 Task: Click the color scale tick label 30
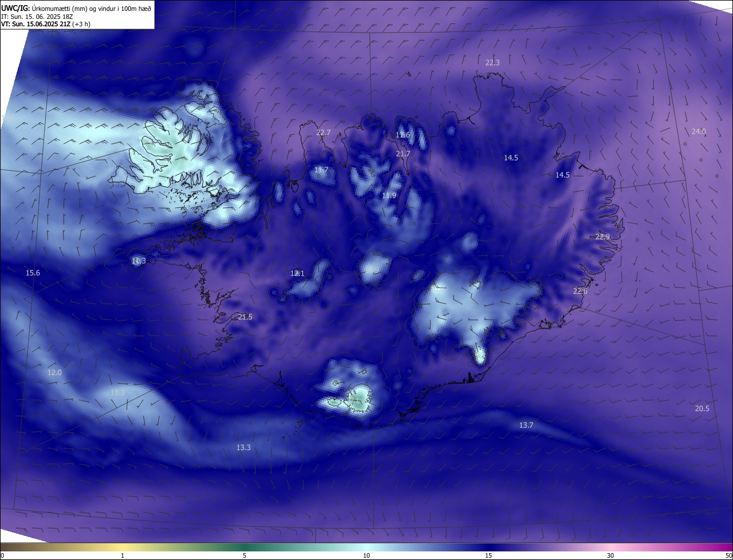point(610,555)
